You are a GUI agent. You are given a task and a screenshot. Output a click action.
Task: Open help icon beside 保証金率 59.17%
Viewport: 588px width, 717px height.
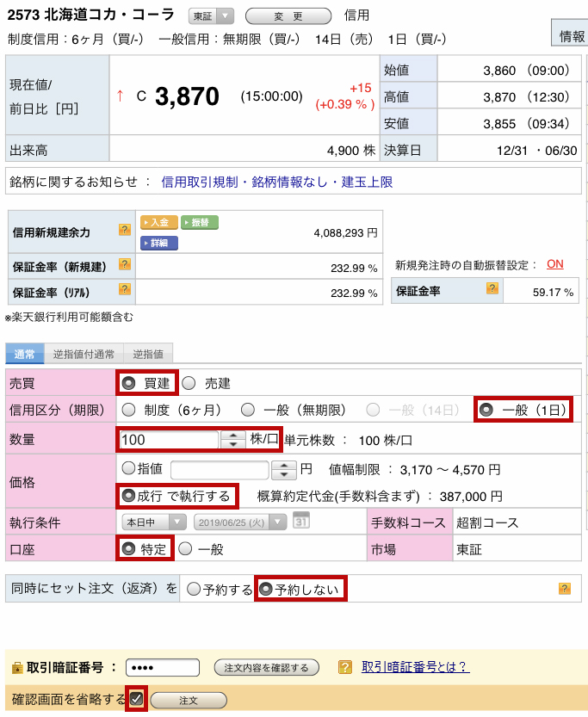(492, 288)
